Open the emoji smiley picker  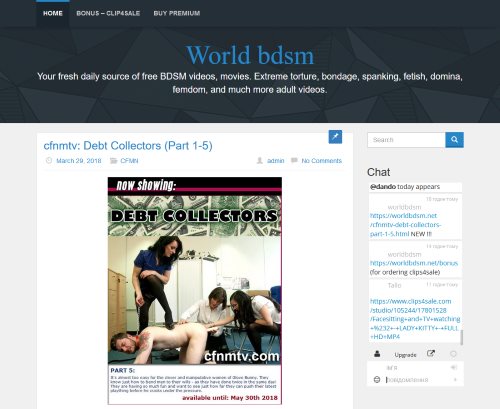(x=377, y=380)
